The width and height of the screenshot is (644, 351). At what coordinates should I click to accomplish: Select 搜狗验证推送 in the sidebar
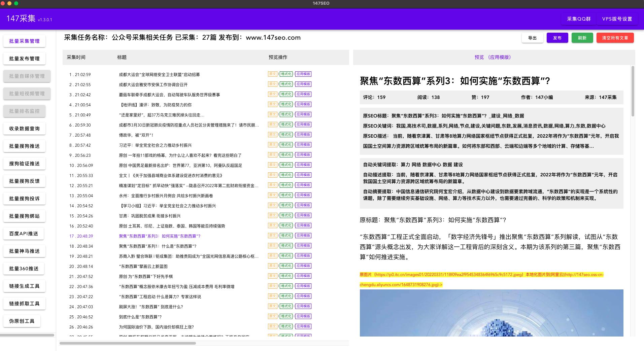(24, 163)
